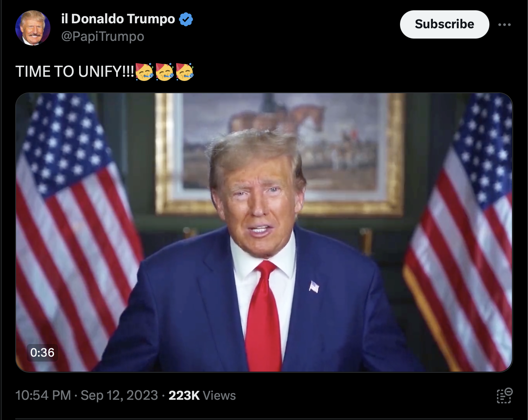Click the Sep 12, 2023 date
Image resolution: width=528 pixels, height=420 pixels.
[x=119, y=395]
